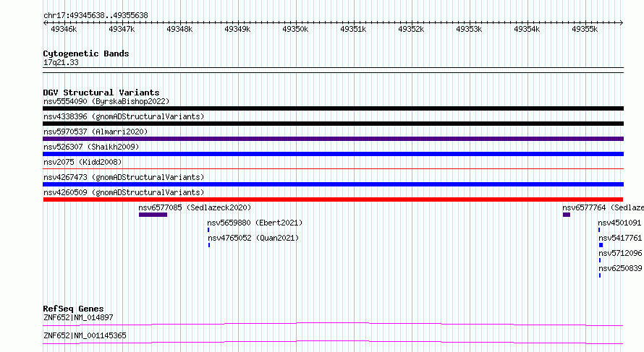
Task: Click the nsv4765052 Quan2021 blue marker
Action: point(209,245)
